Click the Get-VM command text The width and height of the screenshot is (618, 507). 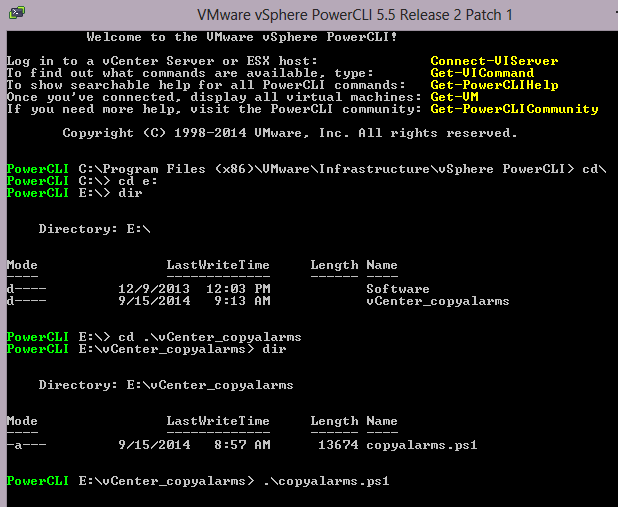click(454, 97)
